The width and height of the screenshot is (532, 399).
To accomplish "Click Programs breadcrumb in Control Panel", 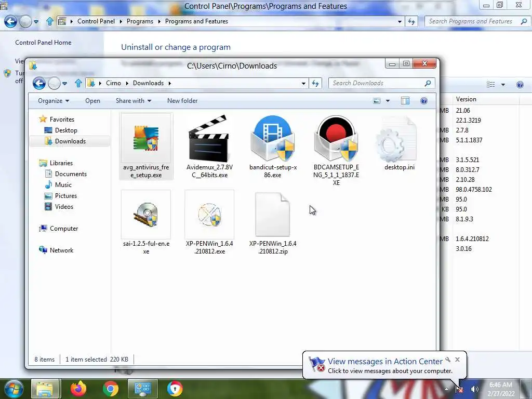I will pos(140,21).
